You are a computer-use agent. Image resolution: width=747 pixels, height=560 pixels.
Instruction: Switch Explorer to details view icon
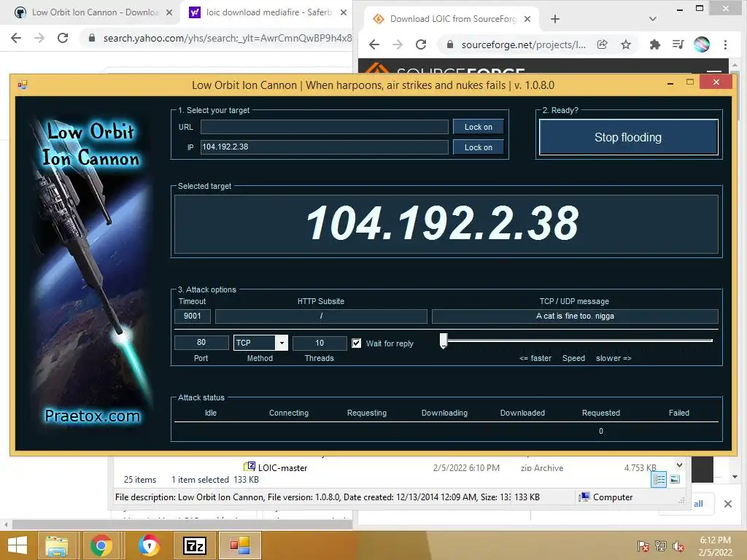pyautogui.click(x=659, y=480)
